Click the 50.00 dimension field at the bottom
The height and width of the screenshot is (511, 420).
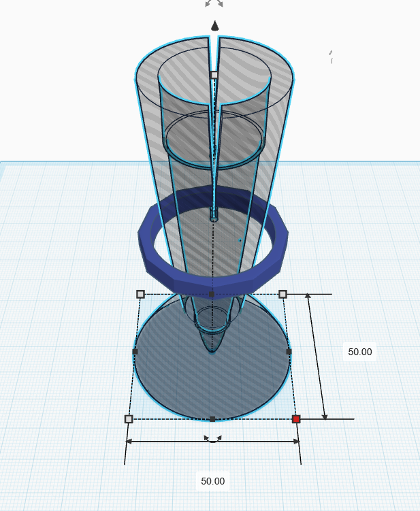coord(212,481)
